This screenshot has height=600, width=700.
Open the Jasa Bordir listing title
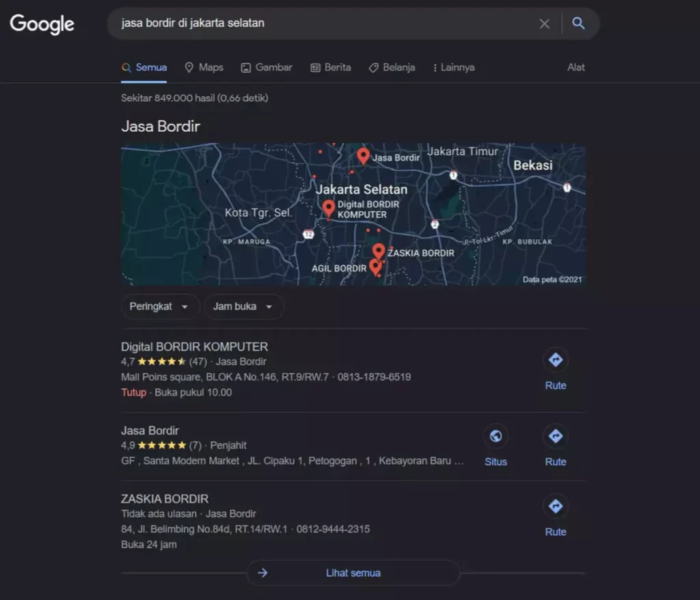point(150,431)
